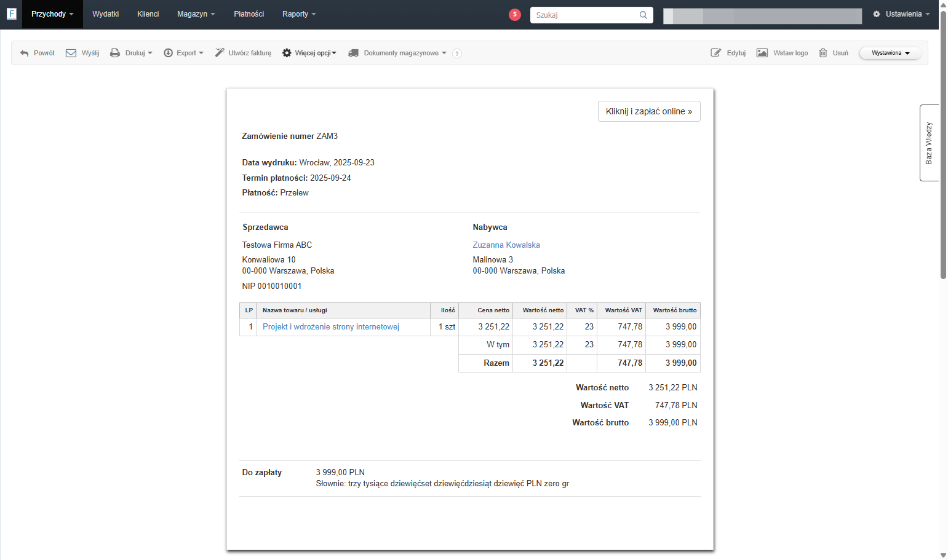Click the Wstaw logo image icon

click(762, 53)
